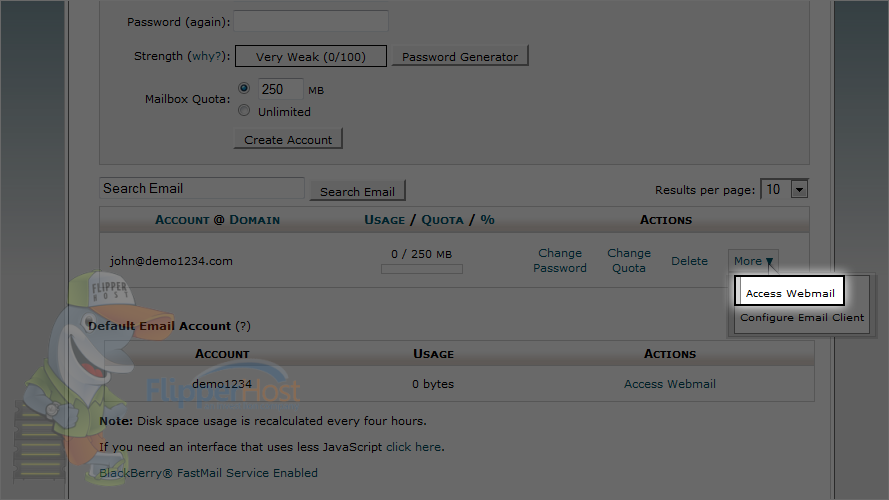Sort by the % column header
The width and height of the screenshot is (889, 500).
pyautogui.click(x=488, y=220)
